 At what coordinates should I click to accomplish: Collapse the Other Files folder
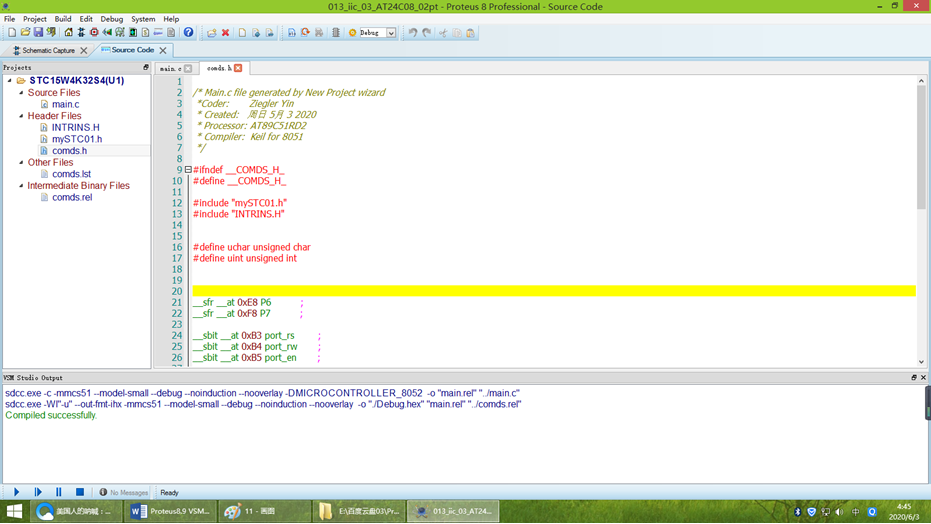tap(21, 162)
